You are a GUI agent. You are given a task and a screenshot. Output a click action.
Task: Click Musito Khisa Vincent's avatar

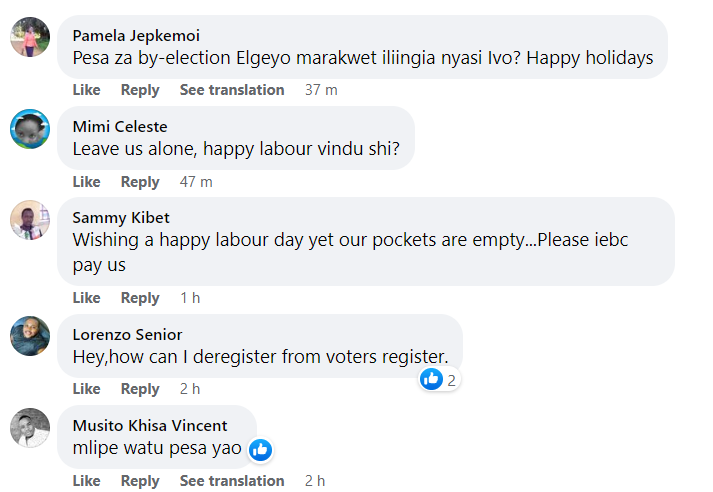[x=30, y=427]
